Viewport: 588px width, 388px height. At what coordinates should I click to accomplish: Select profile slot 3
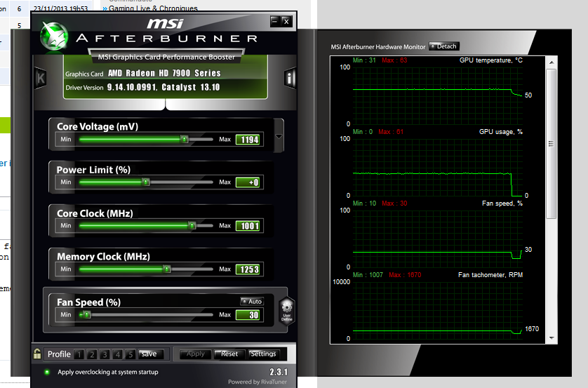(105, 354)
